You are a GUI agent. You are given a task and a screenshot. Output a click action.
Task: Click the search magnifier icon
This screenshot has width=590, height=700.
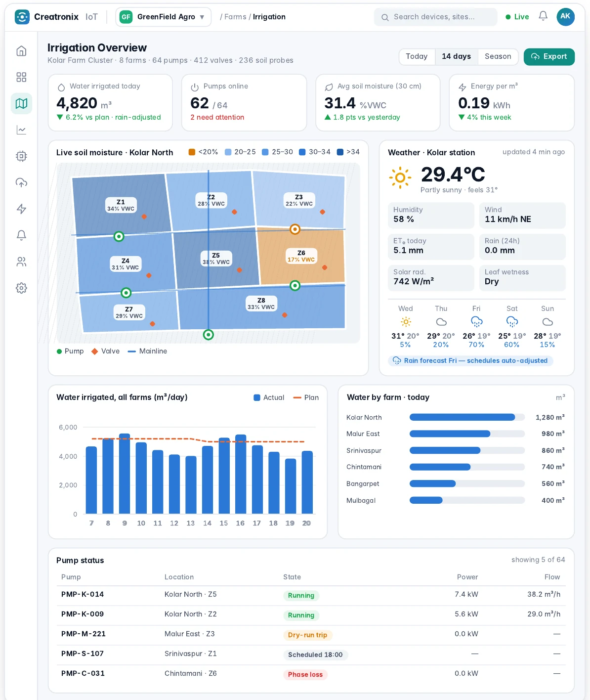pos(385,17)
